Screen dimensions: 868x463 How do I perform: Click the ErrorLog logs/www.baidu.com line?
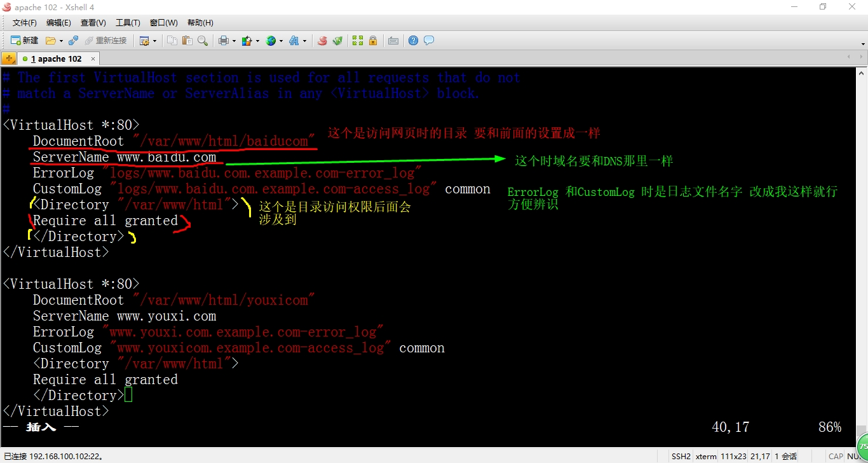227,173
